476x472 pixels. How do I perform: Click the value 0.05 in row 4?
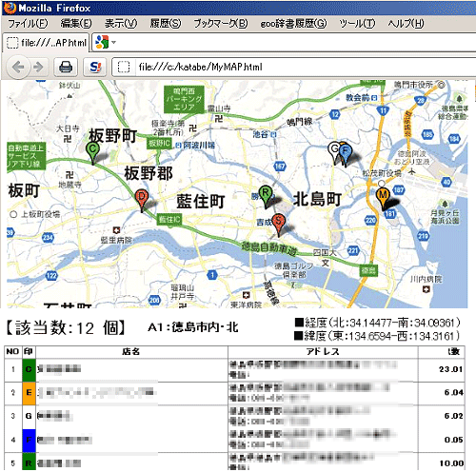tap(453, 440)
